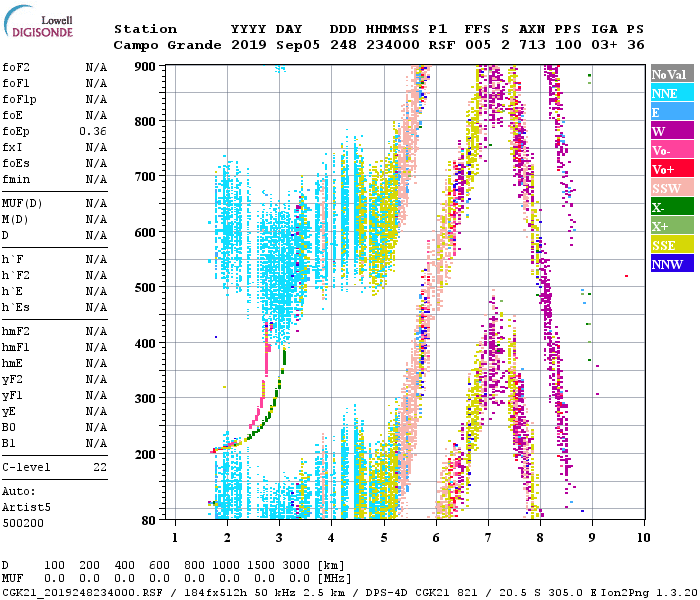Click the AXN value 713

(532, 45)
